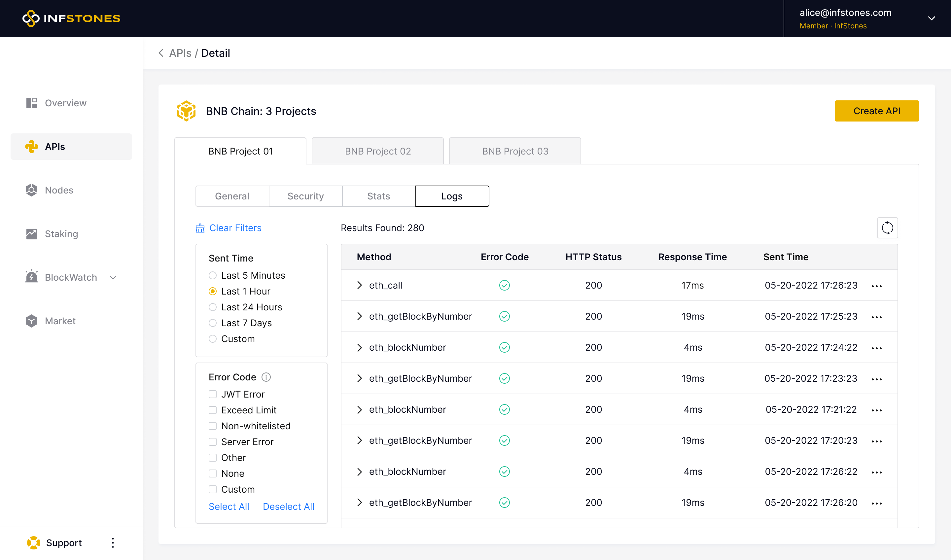Screen dimensions: 951x560
Task: Expand the eth_call log row
Action: pyautogui.click(x=359, y=285)
